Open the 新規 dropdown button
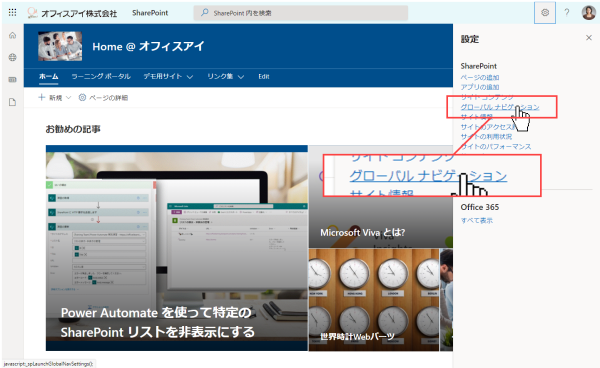The height and width of the screenshot is (368, 600). 55,98
